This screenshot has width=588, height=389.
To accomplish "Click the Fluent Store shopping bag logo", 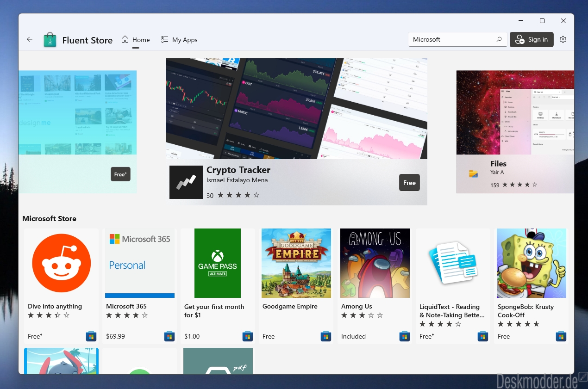I will click(50, 40).
